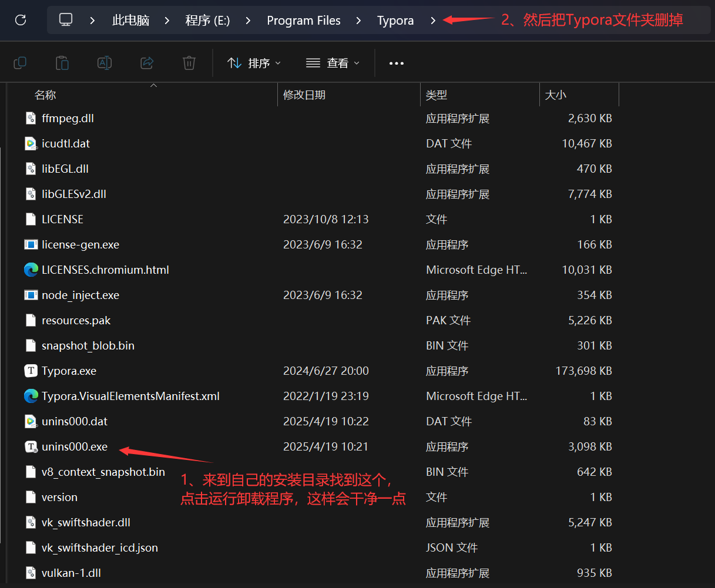Toggle name sort order via 名称 header
This screenshot has width=715, height=588.
pyautogui.click(x=45, y=95)
